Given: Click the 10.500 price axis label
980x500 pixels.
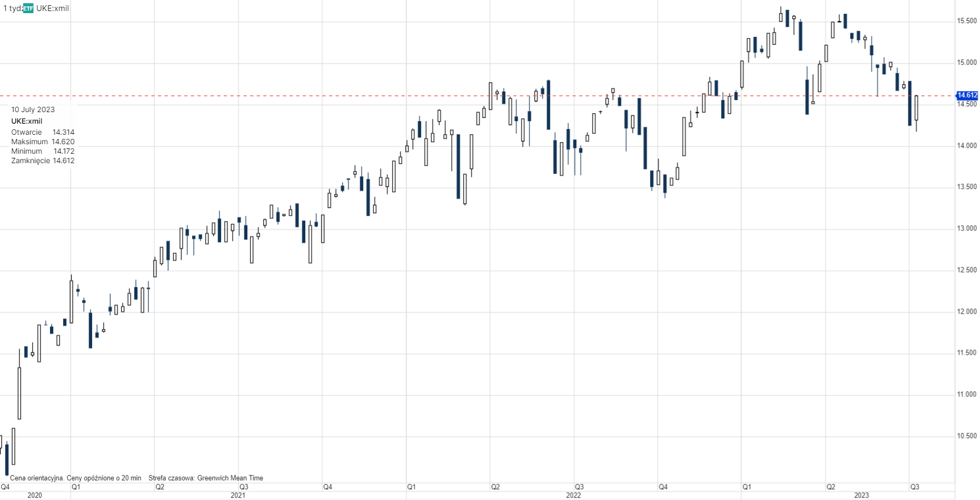Looking at the screenshot, I should (x=966, y=436).
